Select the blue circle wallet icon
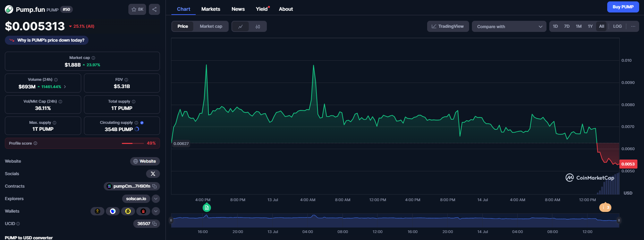644x240 pixels. tap(113, 211)
